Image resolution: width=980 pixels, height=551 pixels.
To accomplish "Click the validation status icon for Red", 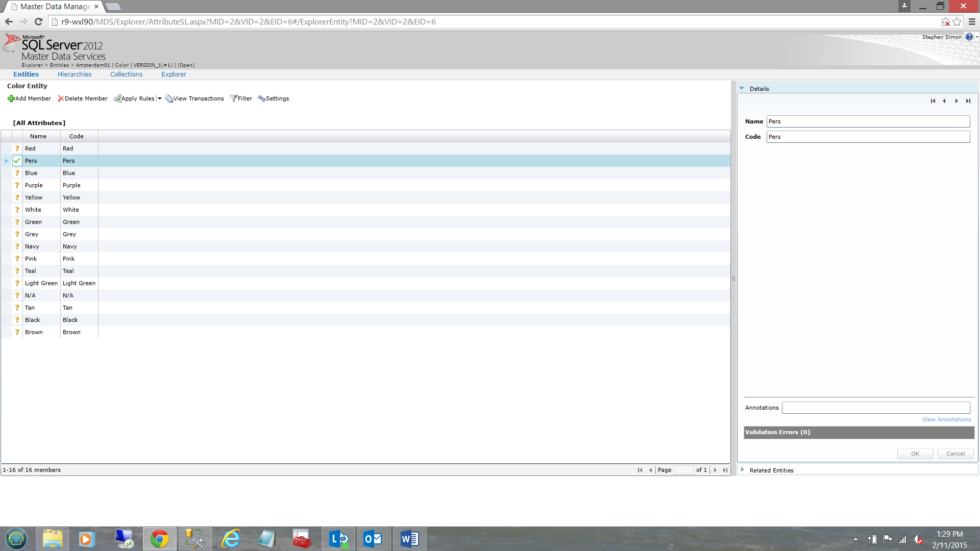I will 17,148.
